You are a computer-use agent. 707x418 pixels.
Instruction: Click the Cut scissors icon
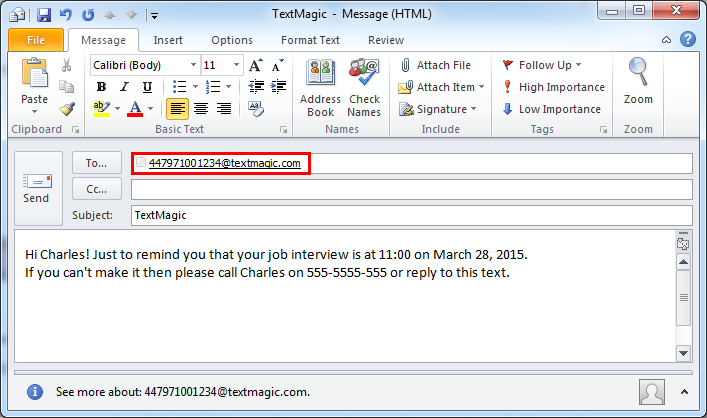click(x=66, y=65)
